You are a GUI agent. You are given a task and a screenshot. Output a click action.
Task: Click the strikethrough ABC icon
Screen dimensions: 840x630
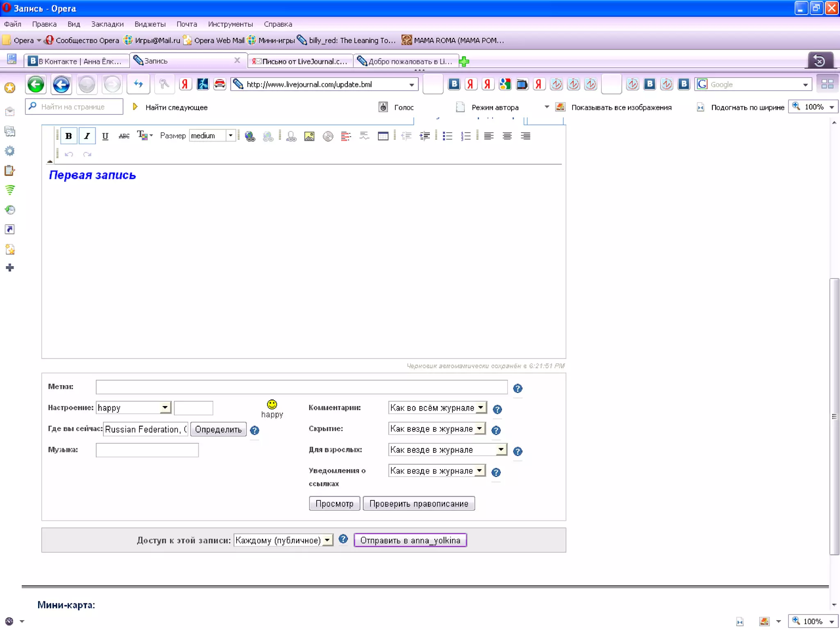123,136
